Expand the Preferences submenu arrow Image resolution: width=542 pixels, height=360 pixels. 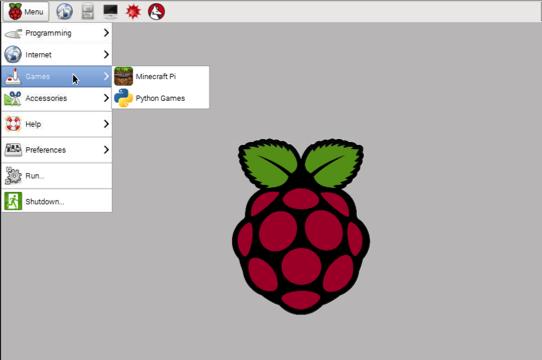[x=106, y=150]
